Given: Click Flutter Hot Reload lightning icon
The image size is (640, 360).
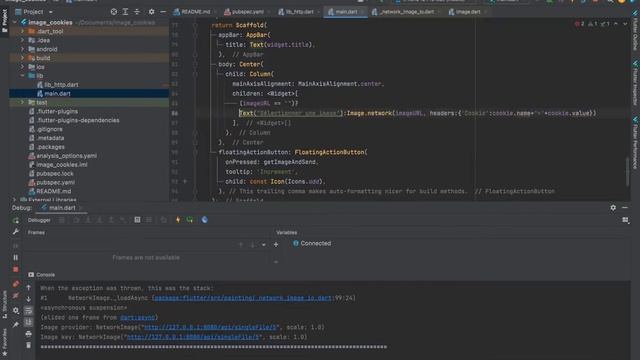Looking at the screenshot, I should tap(178, 220).
